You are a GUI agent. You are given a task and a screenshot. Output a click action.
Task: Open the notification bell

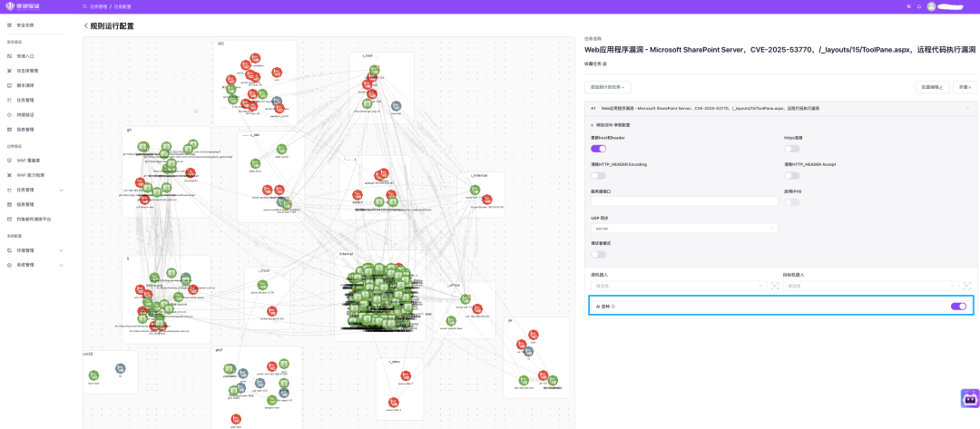(918, 6)
